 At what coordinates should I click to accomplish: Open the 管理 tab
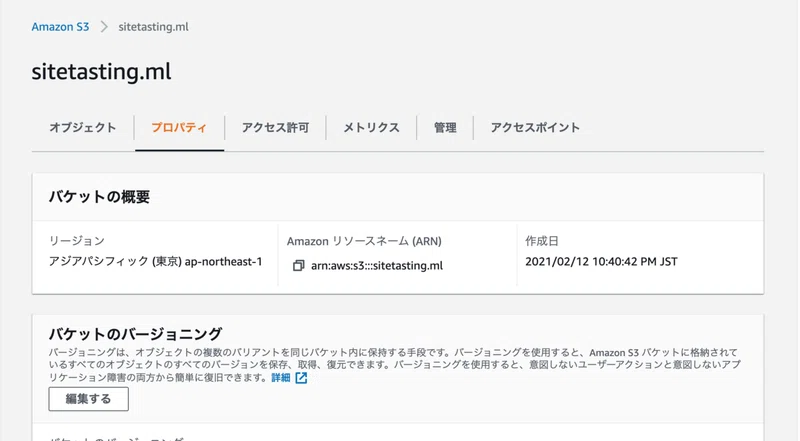[445, 128]
